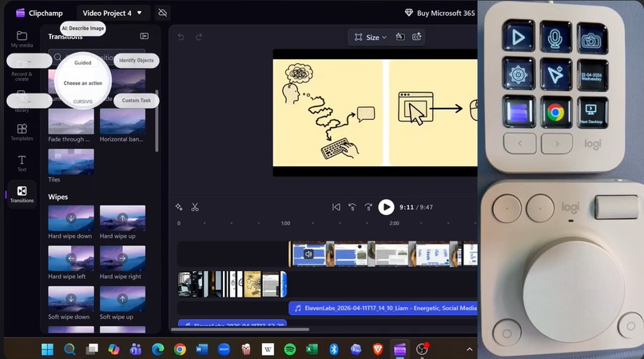Click the Redo arrow icon
Image resolution: width=644 pixels, height=359 pixels.
click(x=199, y=37)
